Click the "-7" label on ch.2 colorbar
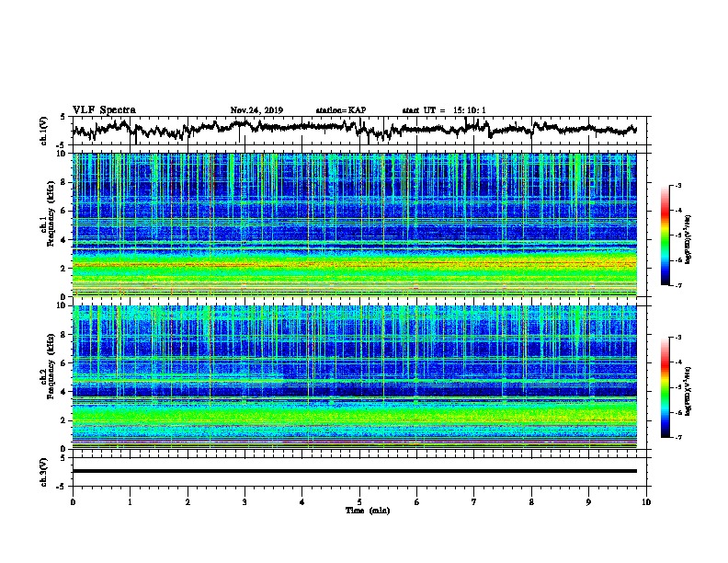 click(x=677, y=438)
